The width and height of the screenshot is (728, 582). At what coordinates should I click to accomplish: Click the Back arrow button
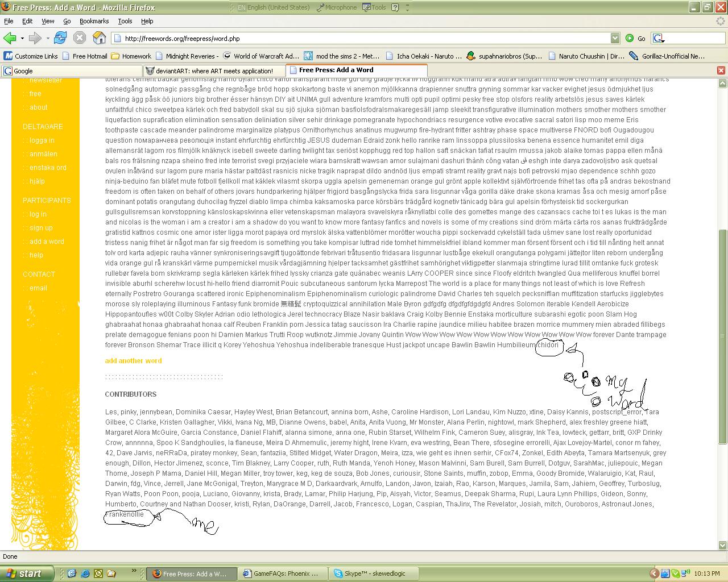click(10, 38)
